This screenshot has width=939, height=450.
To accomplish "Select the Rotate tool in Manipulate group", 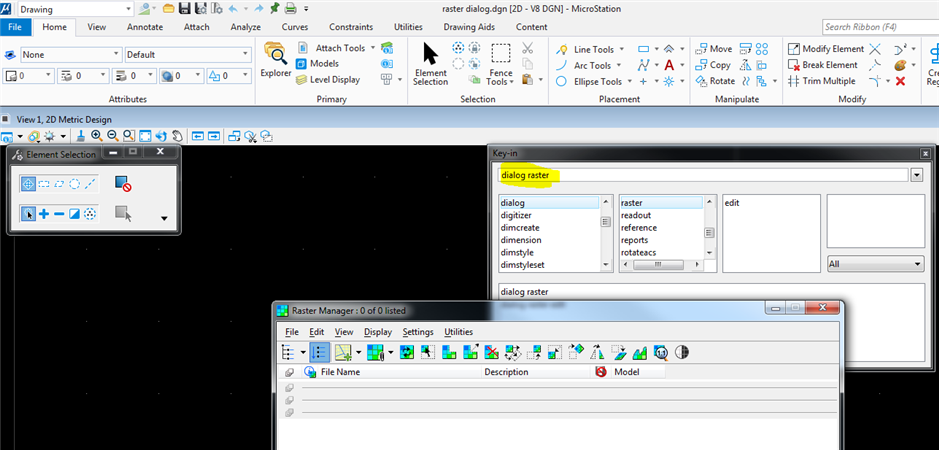I will click(715, 81).
